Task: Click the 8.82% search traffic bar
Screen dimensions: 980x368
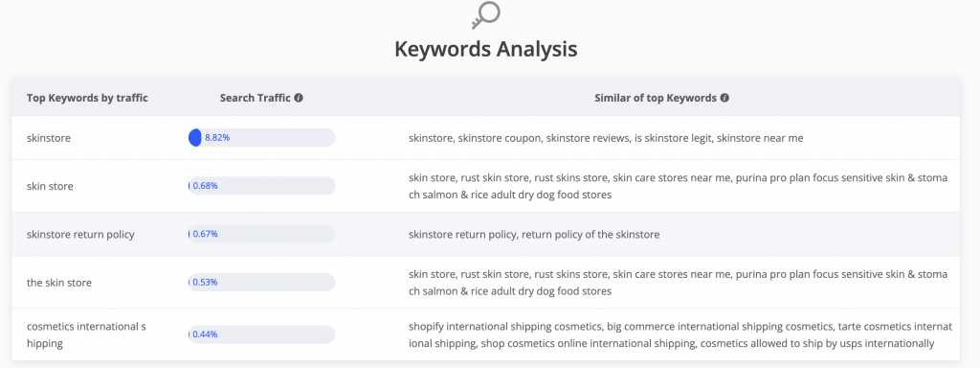Action: [262, 138]
